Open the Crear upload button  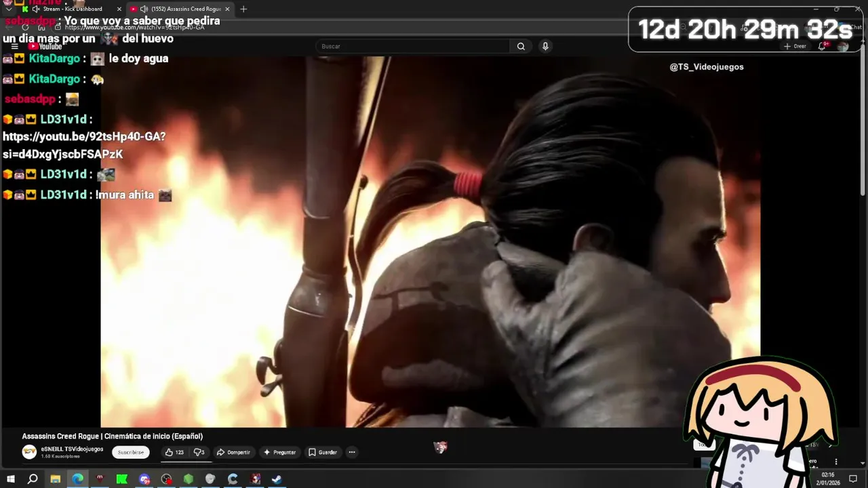pos(795,46)
